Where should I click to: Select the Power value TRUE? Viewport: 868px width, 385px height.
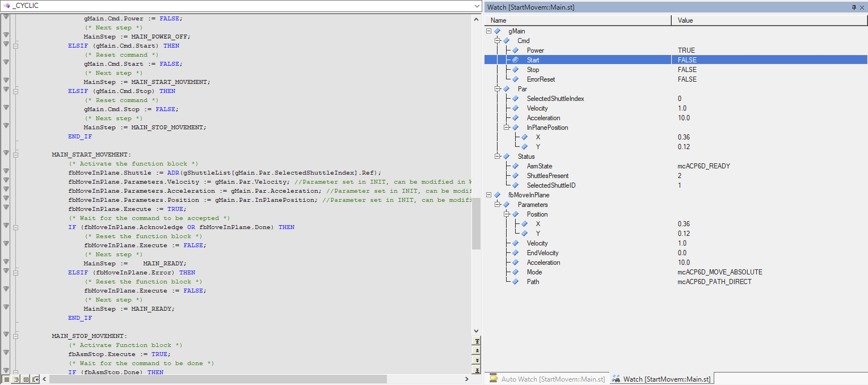(x=686, y=50)
